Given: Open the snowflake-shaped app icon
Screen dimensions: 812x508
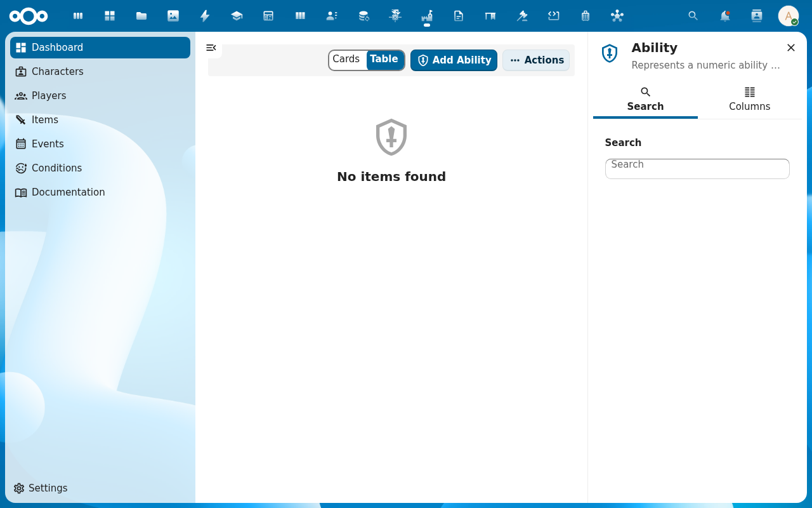Looking at the screenshot, I should coord(395,16).
